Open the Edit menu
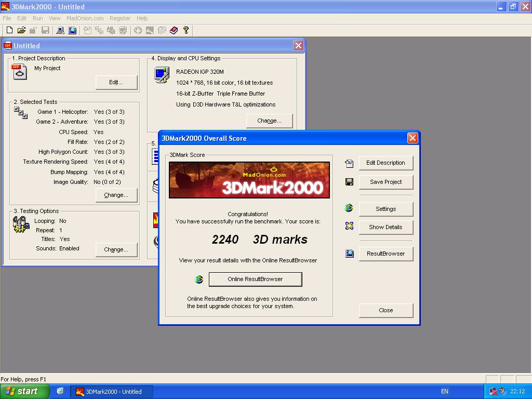The height and width of the screenshot is (399, 532). pos(22,18)
